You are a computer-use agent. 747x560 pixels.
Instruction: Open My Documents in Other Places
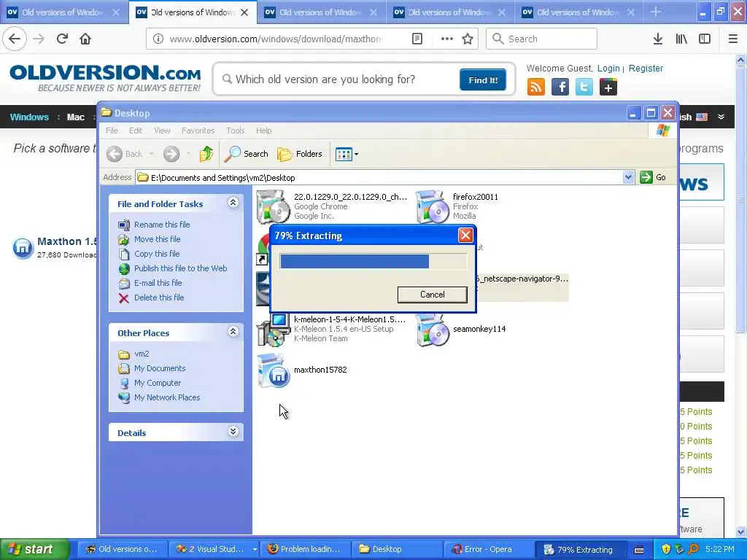pyautogui.click(x=160, y=368)
